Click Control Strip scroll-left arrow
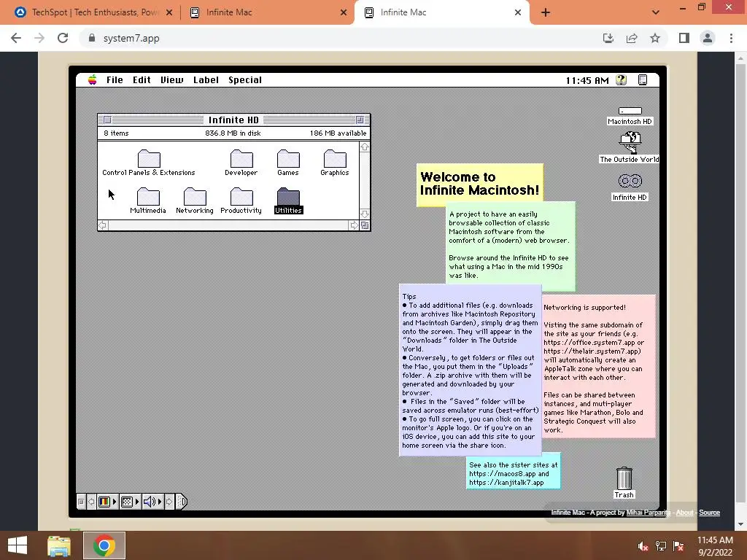Image resolution: width=747 pixels, height=560 pixels. tap(91, 502)
